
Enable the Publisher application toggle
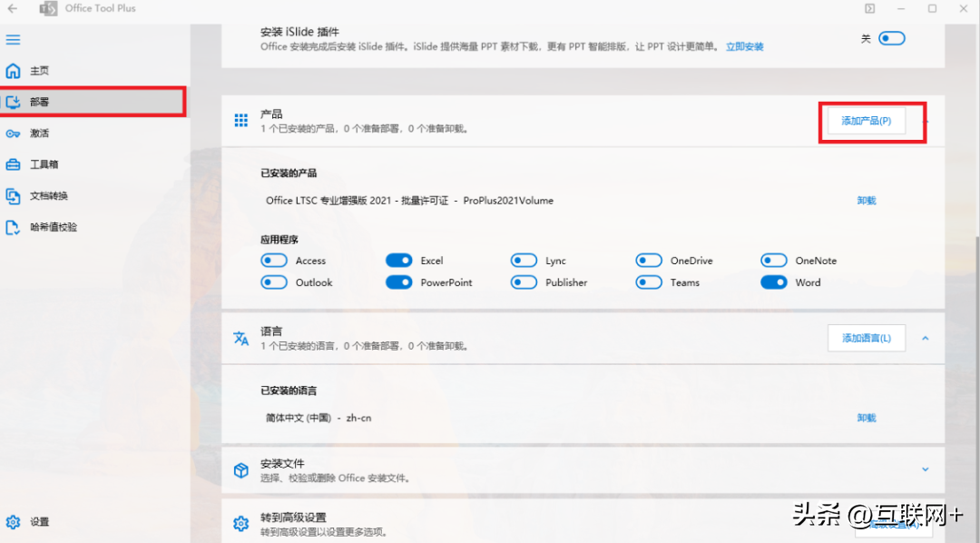click(x=524, y=282)
